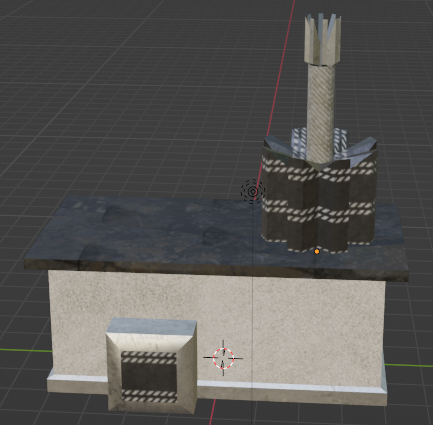Click the empty grid floor left of the model

point(100,100)
